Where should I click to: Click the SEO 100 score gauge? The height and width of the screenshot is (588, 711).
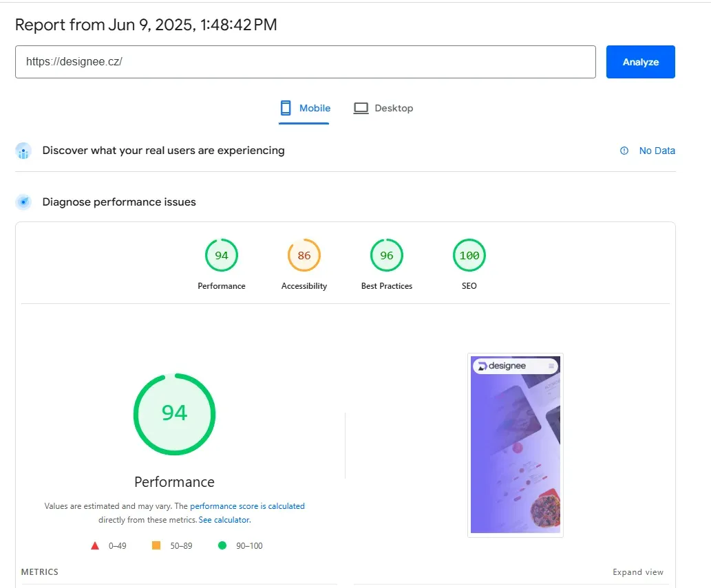[469, 255]
